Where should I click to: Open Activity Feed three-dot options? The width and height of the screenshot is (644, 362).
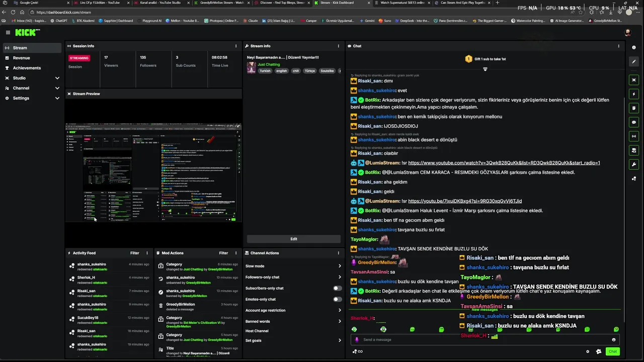pos(147,253)
